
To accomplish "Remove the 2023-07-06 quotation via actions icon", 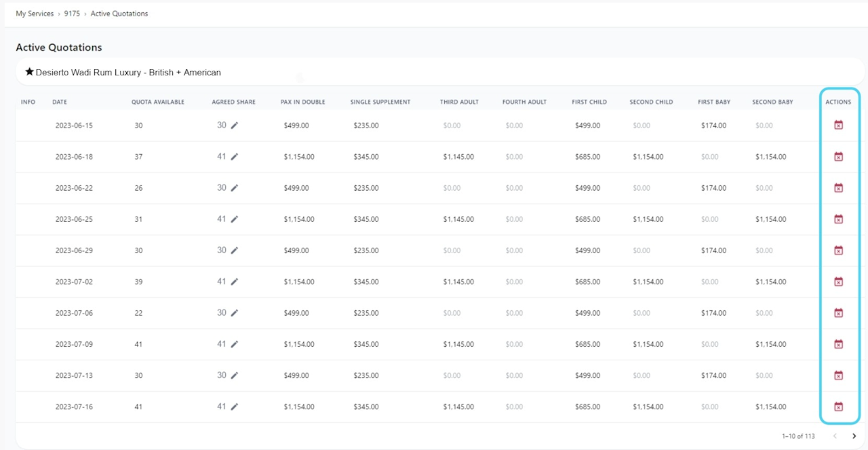I will (x=838, y=313).
